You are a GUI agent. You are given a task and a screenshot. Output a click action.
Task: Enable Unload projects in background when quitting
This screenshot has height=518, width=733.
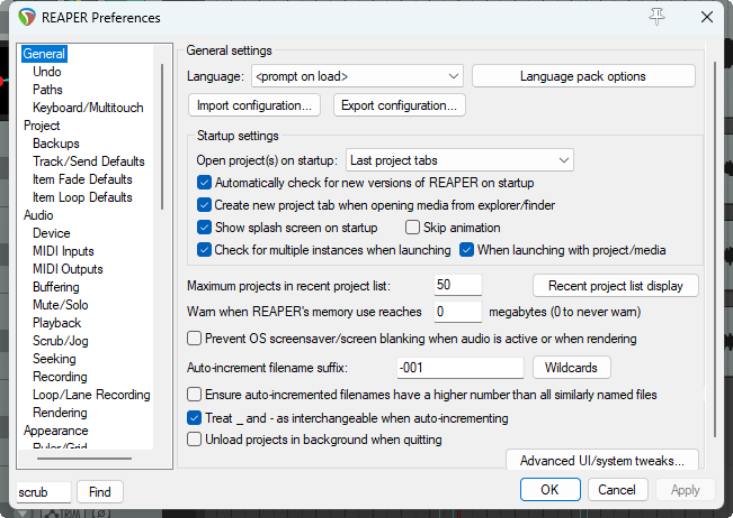coord(194,439)
